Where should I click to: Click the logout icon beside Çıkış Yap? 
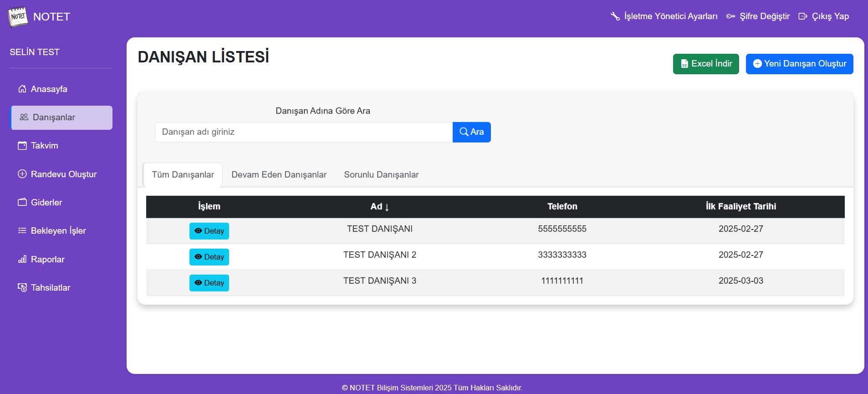pos(803,16)
